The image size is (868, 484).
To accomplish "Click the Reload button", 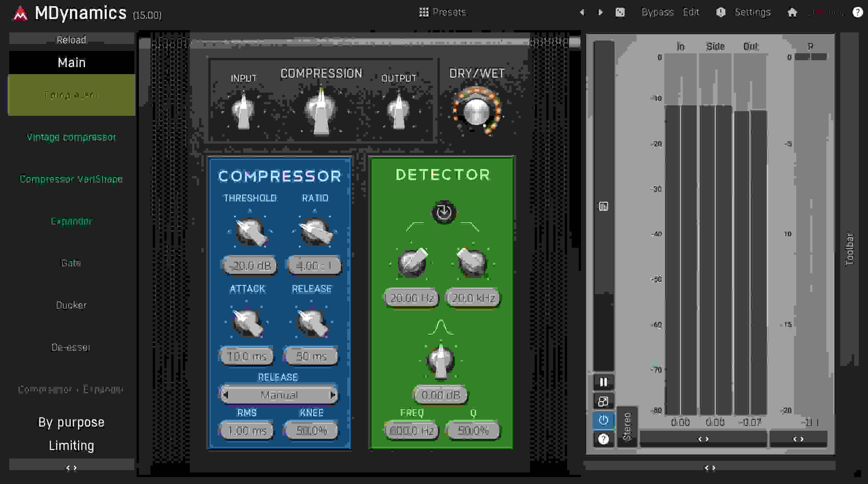I will pos(71,39).
